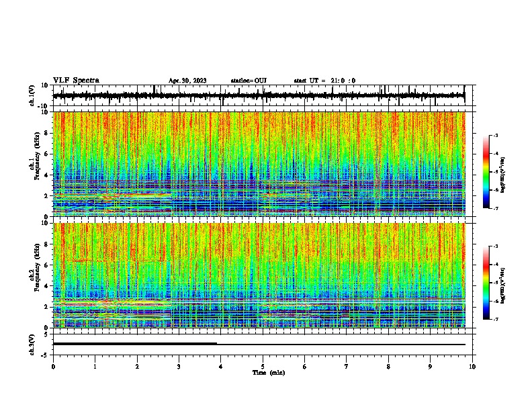Viewport: 532px width, 411px height.
Task: Click the "ch.3(V)" axis label
Action: point(32,345)
